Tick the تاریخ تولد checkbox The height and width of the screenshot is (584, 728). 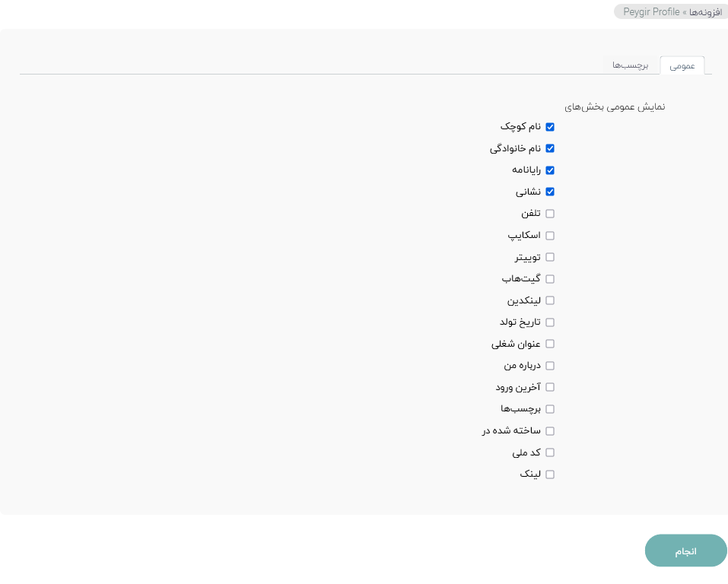(x=550, y=322)
